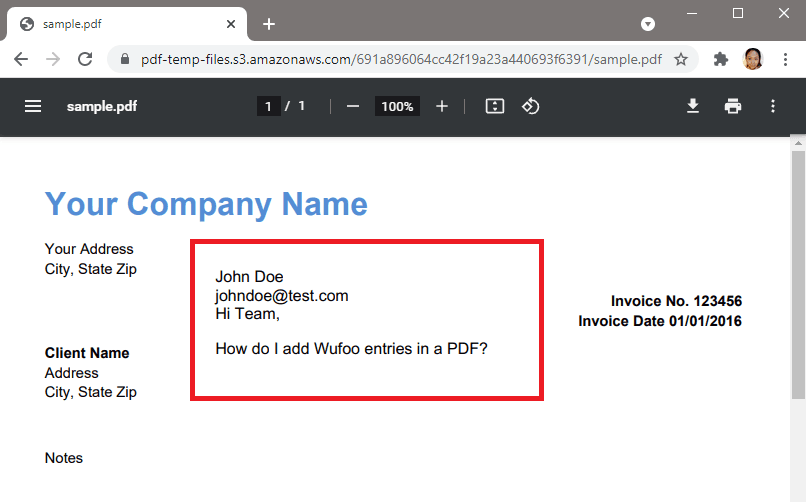807x502 pixels.
Task: Open a new browser tab
Action: (269, 24)
